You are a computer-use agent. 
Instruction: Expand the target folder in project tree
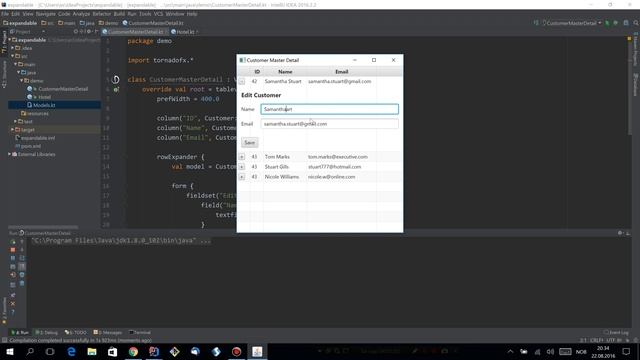tap(13, 130)
